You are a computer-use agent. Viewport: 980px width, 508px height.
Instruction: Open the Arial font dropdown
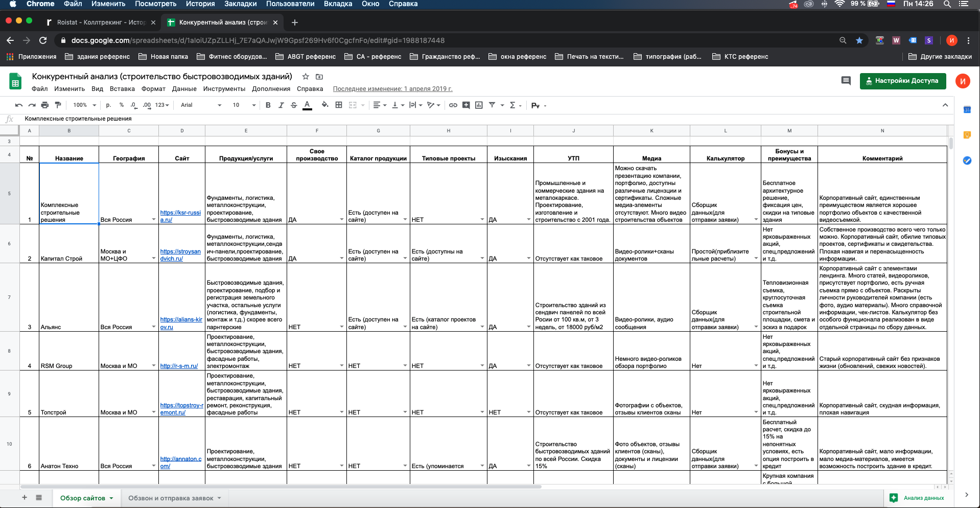tap(201, 105)
